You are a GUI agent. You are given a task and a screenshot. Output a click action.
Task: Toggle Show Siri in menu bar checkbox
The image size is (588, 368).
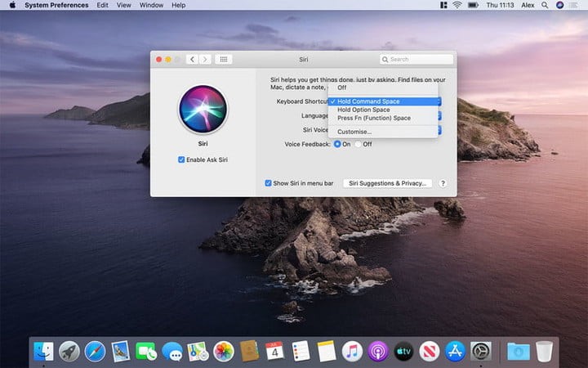pos(269,183)
